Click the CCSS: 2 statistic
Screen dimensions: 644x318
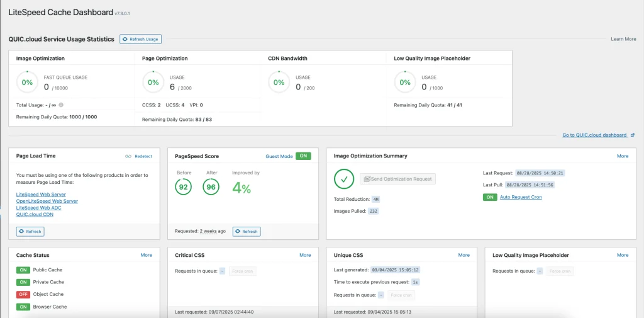(x=151, y=105)
